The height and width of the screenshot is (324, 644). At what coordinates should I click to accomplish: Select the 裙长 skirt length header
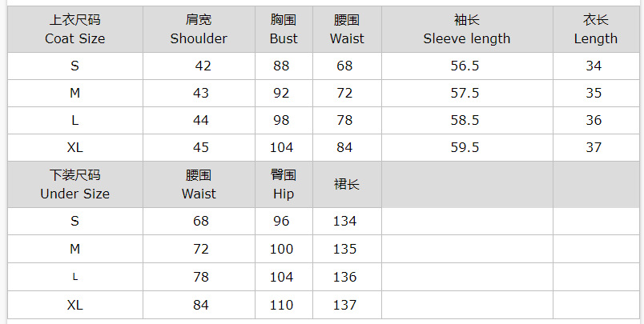(346, 184)
